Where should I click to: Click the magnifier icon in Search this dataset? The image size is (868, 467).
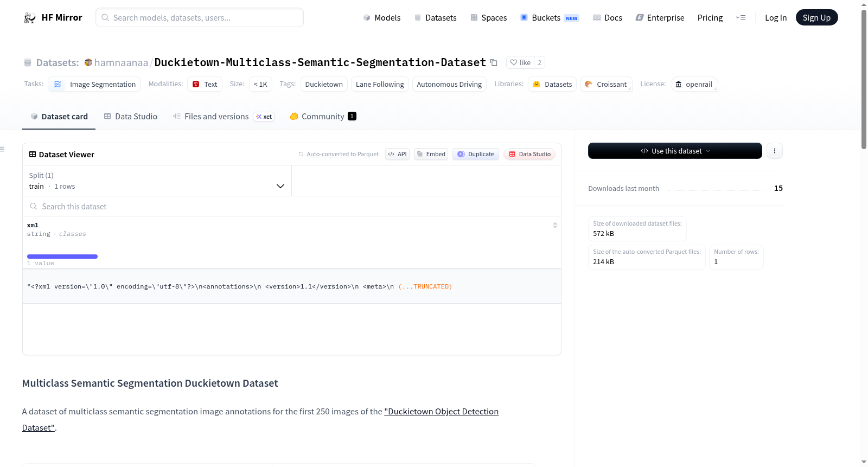(x=34, y=206)
